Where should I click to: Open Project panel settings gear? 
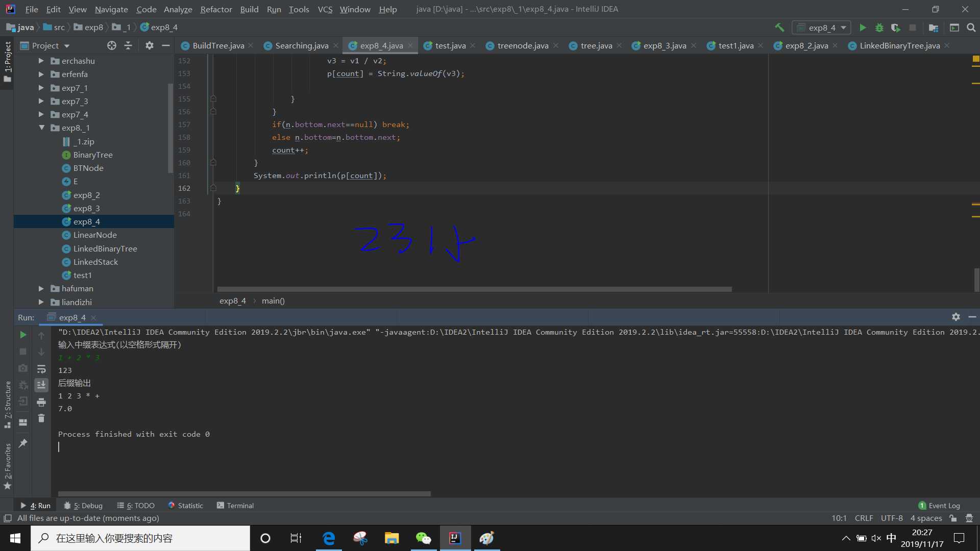149,46
